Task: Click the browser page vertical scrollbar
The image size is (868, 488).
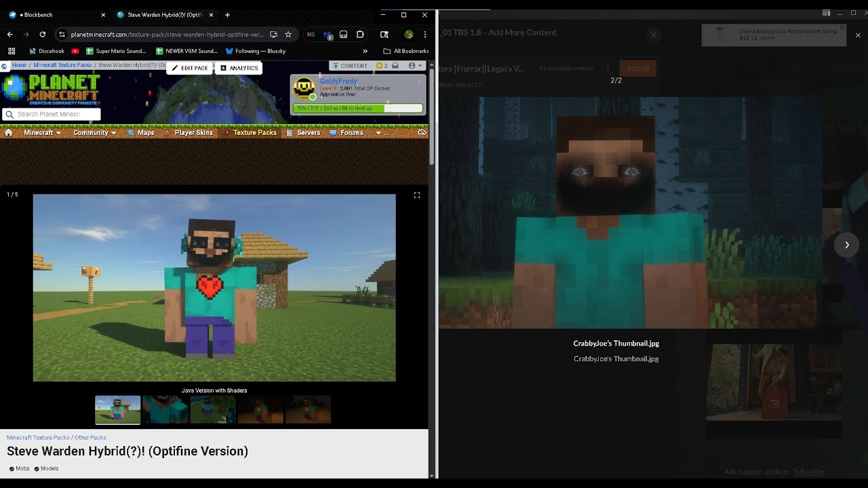Action: pyautogui.click(x=432, y=115)
